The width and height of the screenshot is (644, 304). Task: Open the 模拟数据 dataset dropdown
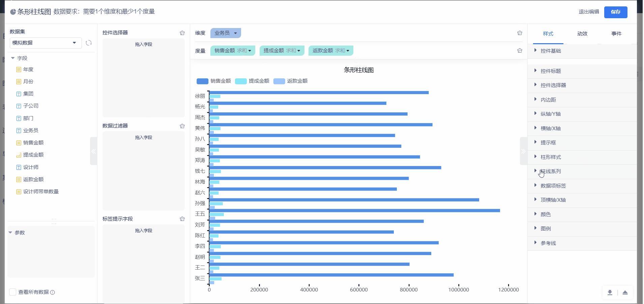pyautogui.click(x=46, y=43)
